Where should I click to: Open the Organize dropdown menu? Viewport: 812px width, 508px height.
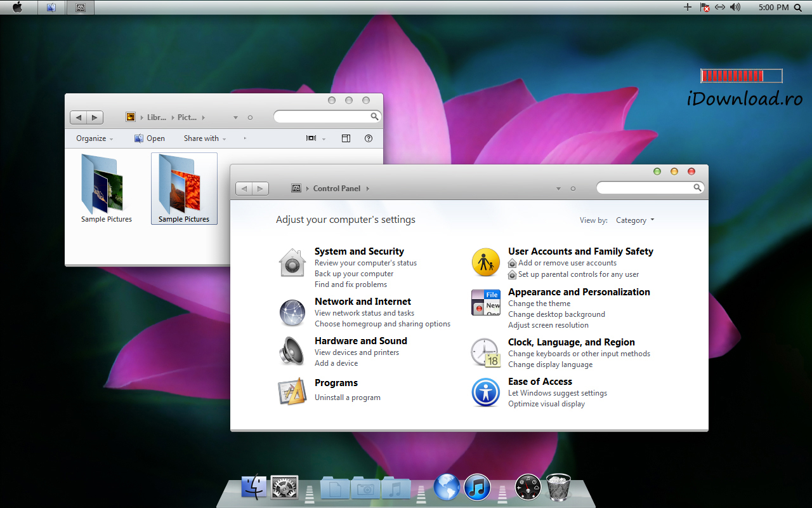point(95,138)
